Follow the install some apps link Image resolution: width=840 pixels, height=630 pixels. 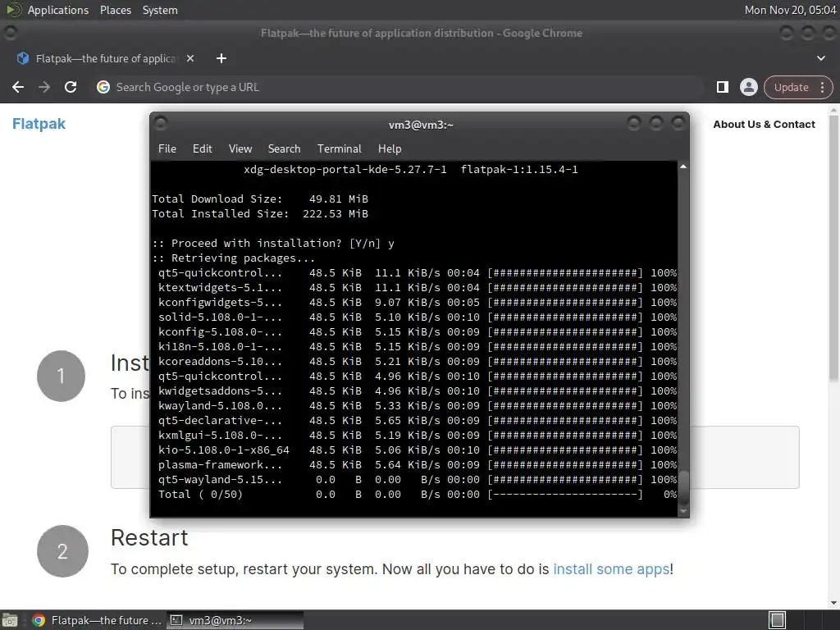tap(610, 569)
